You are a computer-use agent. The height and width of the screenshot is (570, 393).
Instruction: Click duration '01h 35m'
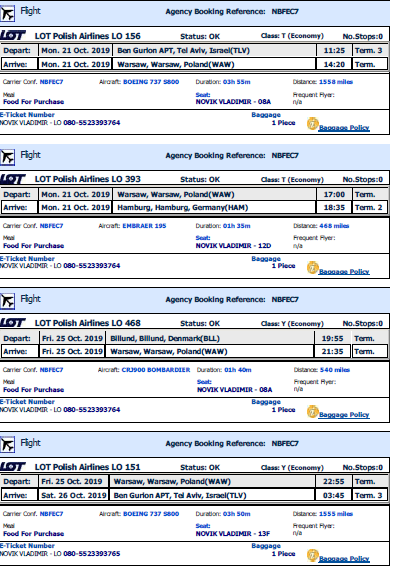(x=237, y=226)
